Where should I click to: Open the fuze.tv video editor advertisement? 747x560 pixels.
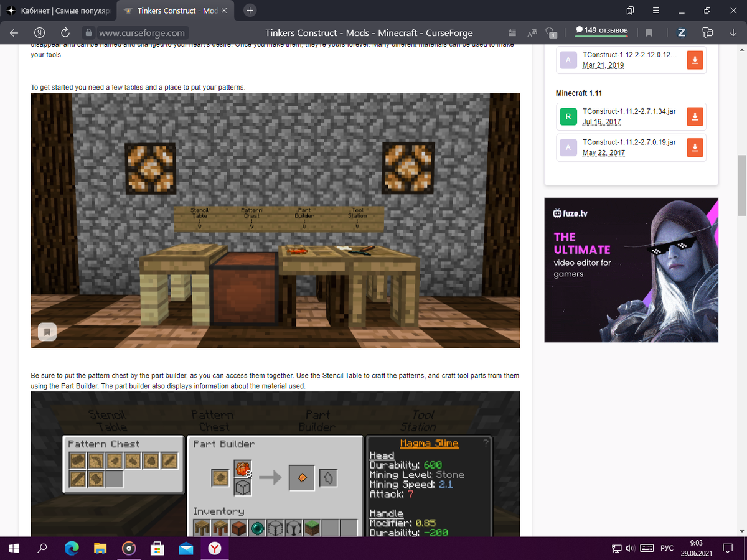[631, 270]
